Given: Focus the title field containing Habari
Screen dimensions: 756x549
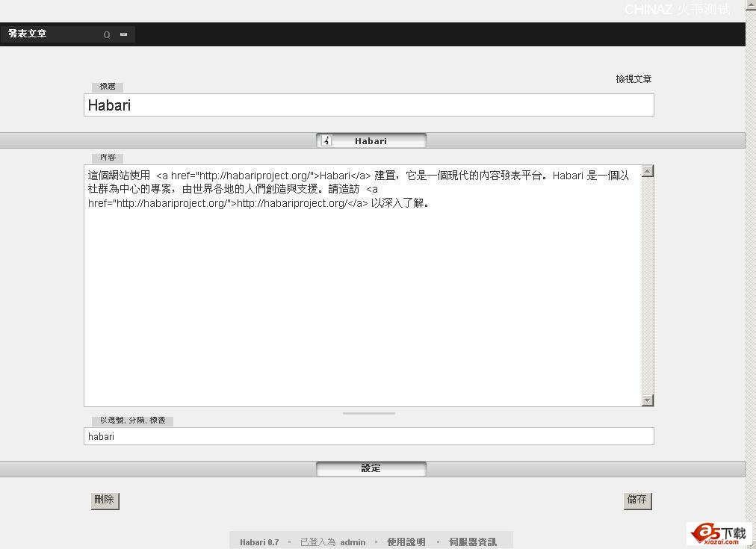Looking at the screenshot, I should (x=369, y=105).
